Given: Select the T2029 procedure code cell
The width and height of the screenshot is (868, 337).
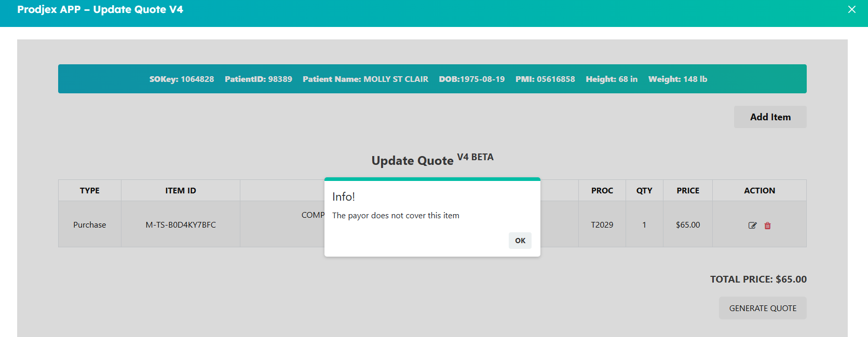Looking at the screenshot, I should [x=602, y=224].
